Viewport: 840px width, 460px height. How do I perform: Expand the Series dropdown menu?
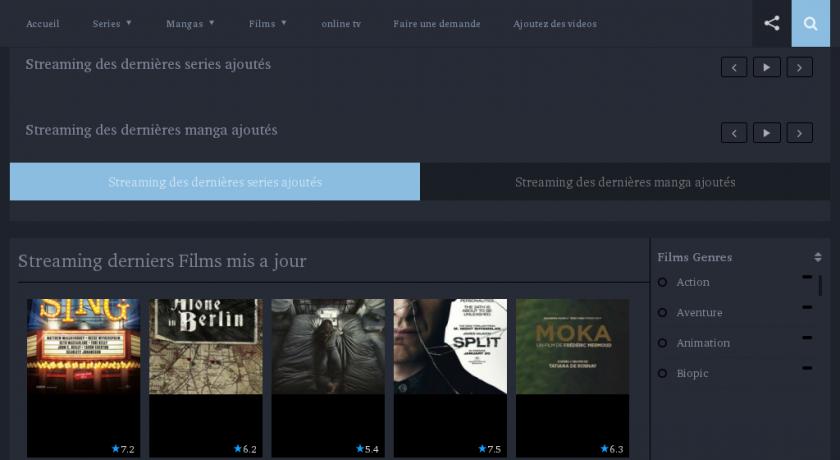click(111, 24)
